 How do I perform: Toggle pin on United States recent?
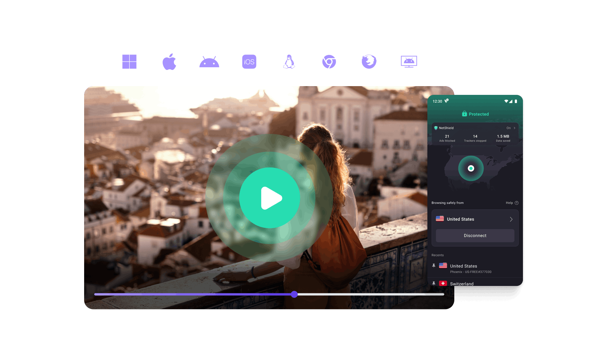(x=434, y=266)
